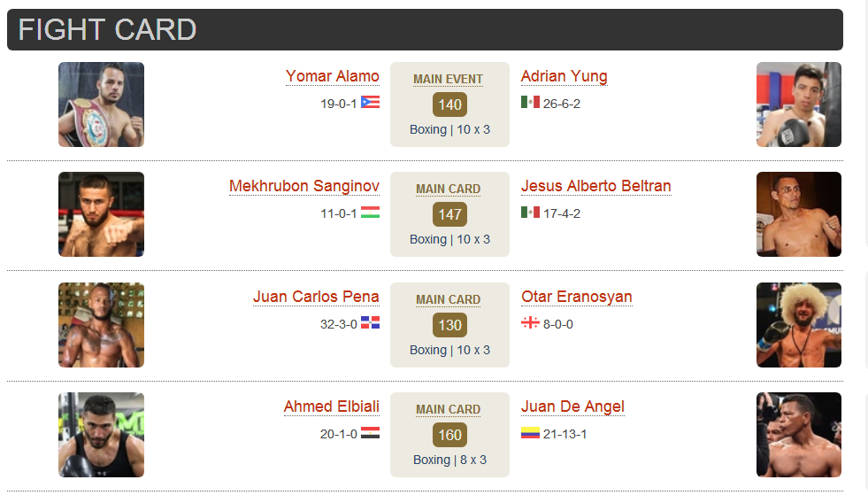Click Adrian Yung's fighter photo
The image size is (868, 503).
(799, 104)
